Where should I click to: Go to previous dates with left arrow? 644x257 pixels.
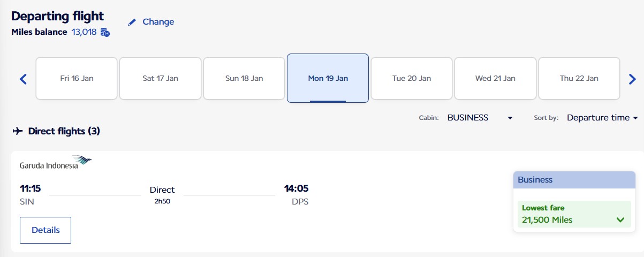coord(23,79)
